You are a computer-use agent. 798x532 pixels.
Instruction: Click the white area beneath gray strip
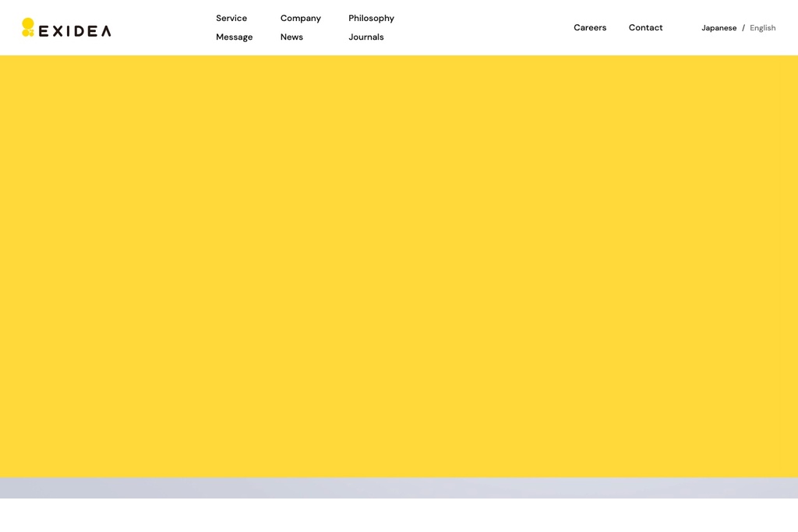point(399,516)
